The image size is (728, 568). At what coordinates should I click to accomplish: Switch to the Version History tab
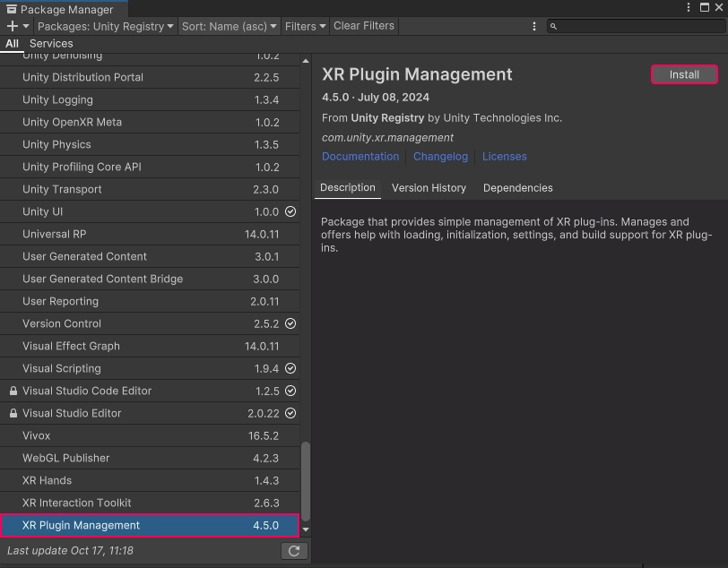(429, 188)
